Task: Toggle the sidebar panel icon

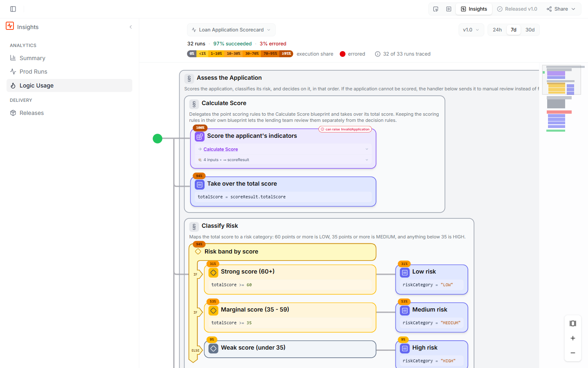Action: (x=13, y=9)
